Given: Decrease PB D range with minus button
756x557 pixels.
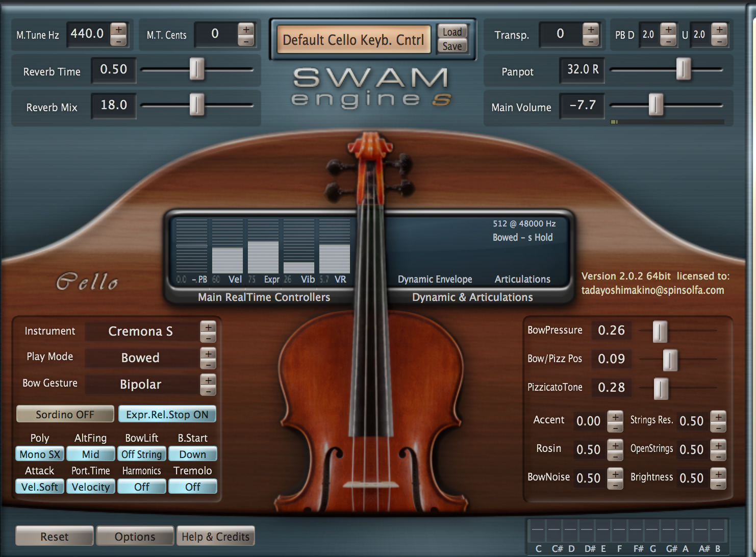Looking at the screenshot, I should pos(668,41).
